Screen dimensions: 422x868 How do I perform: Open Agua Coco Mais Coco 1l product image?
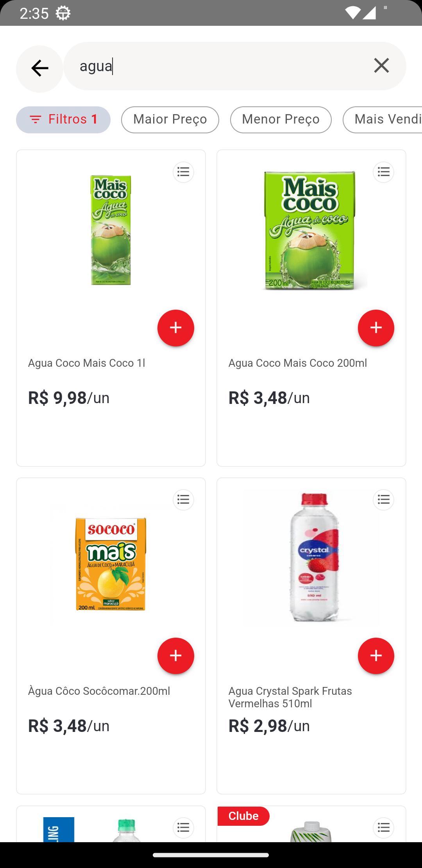click(x=111, y=230)
